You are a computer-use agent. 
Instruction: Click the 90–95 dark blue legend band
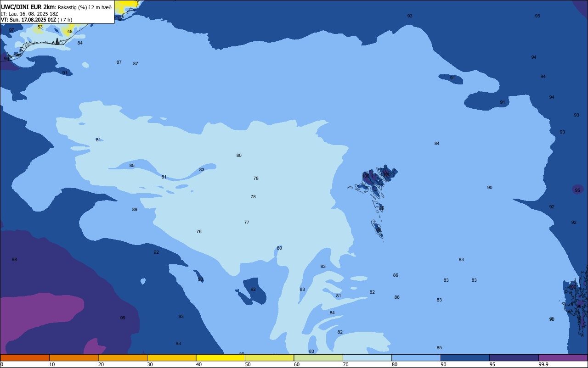point(465,357)
